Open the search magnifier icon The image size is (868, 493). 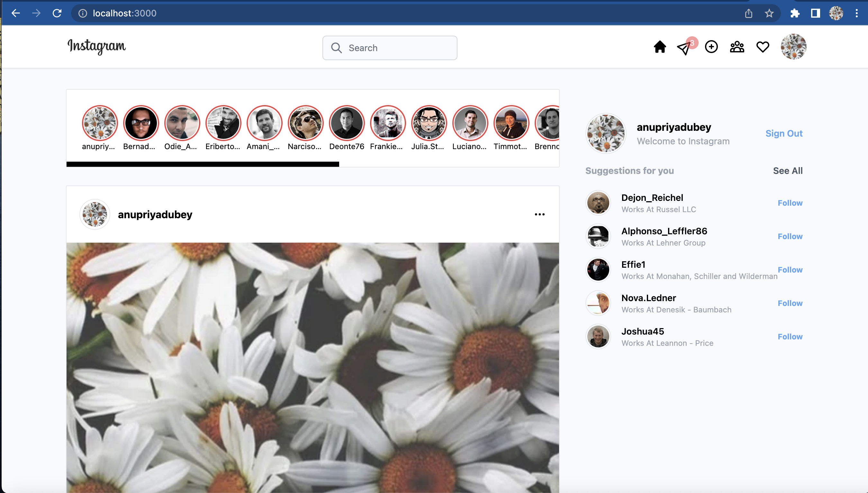click(x=336, y=48)
